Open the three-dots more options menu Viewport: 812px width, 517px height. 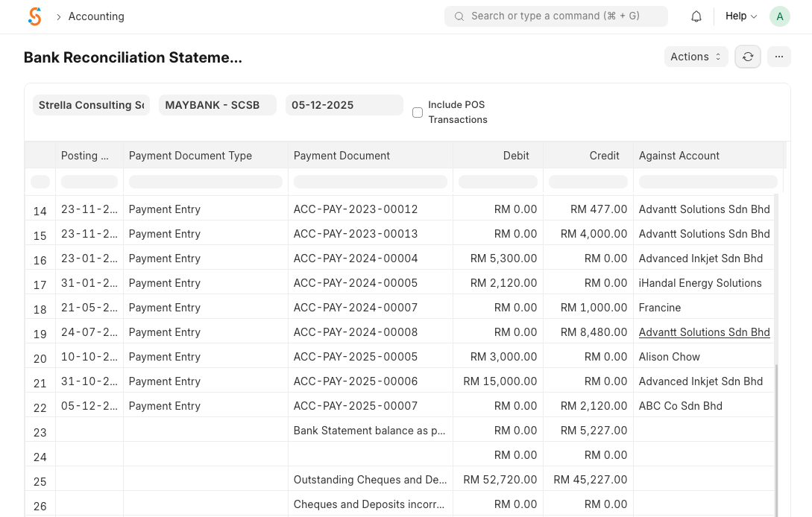coord(778,57)
